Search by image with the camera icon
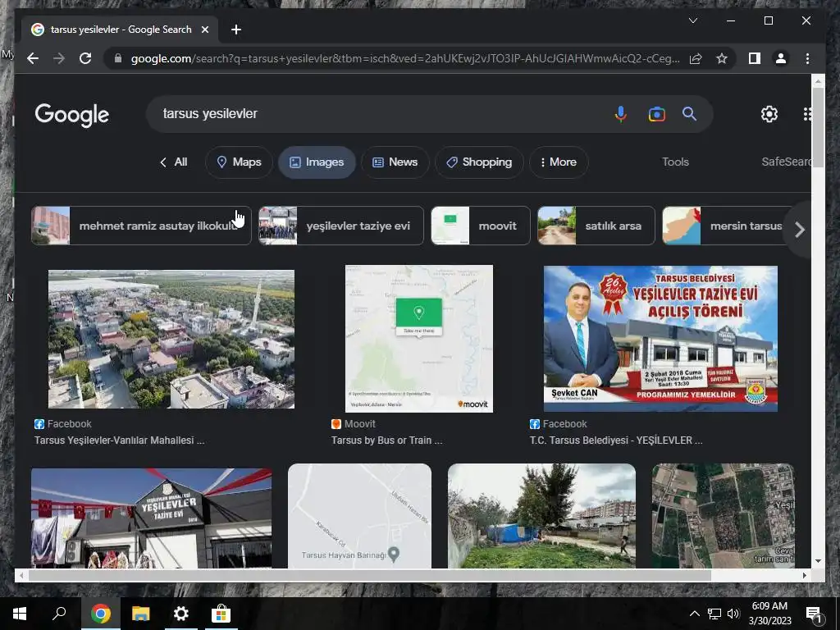The height and width of the screenshot is (630, 840). pos(656,114)
